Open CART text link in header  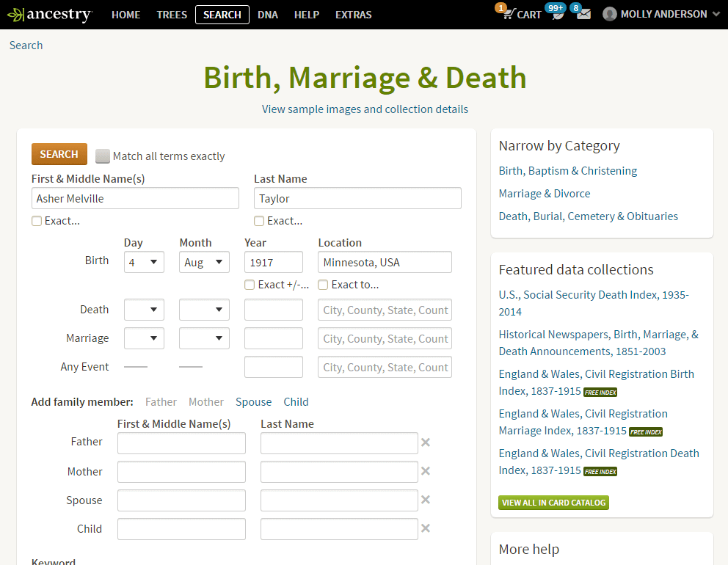click(529, 15)
